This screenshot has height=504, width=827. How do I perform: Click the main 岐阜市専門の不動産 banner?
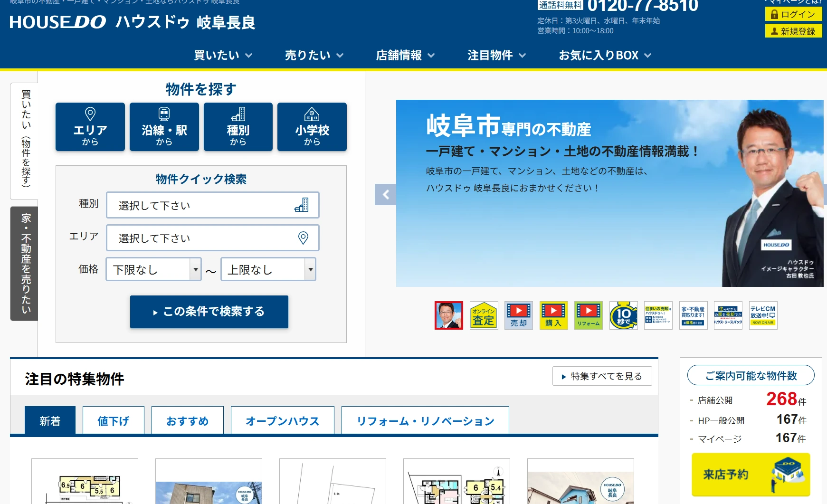pos(609,193)
